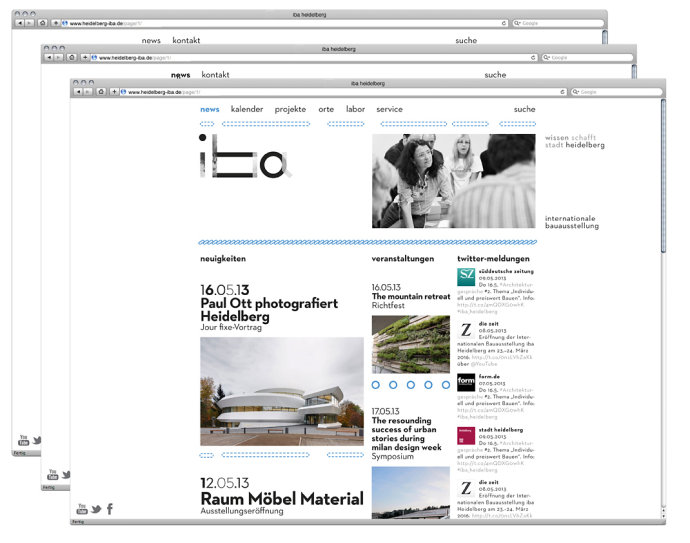Image resolution: width=690 pixels, height=543 pixels.
Task: Click the Google search field in the front window
Action: point(617,92)
